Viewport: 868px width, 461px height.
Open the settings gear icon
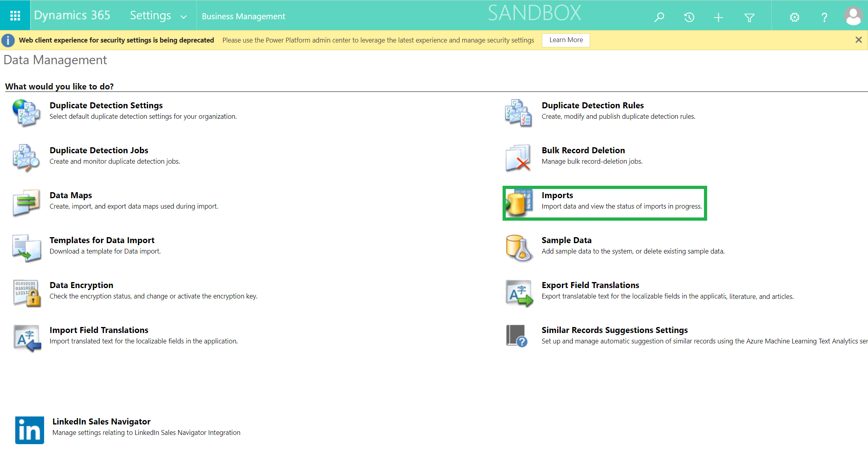coord(794,17)
